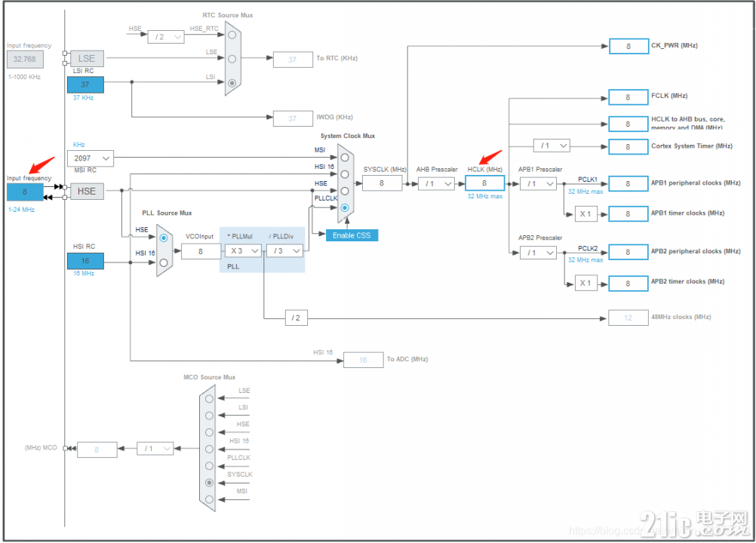Click the APB2 timer X 1 multiplier box
Screen dimensions: 756x543
point(585,283)
